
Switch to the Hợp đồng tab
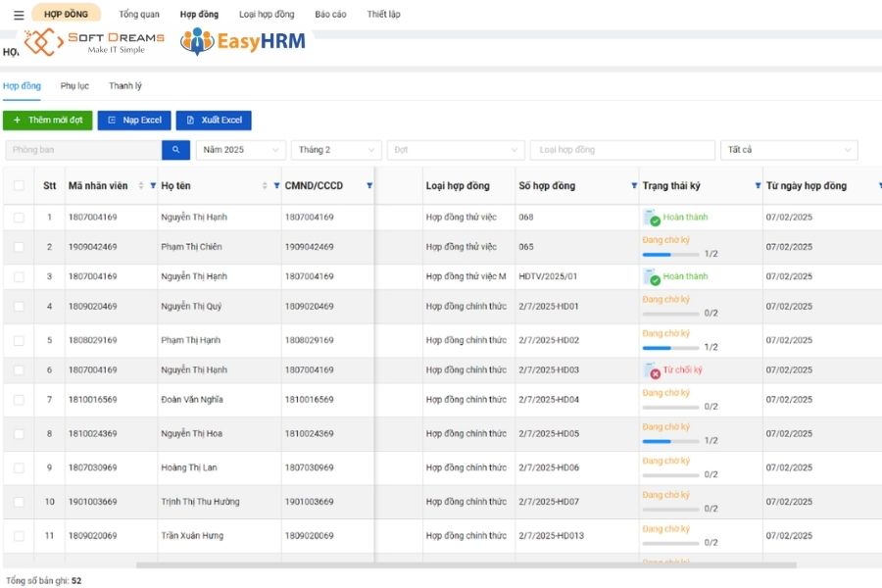tap(22, 86)
